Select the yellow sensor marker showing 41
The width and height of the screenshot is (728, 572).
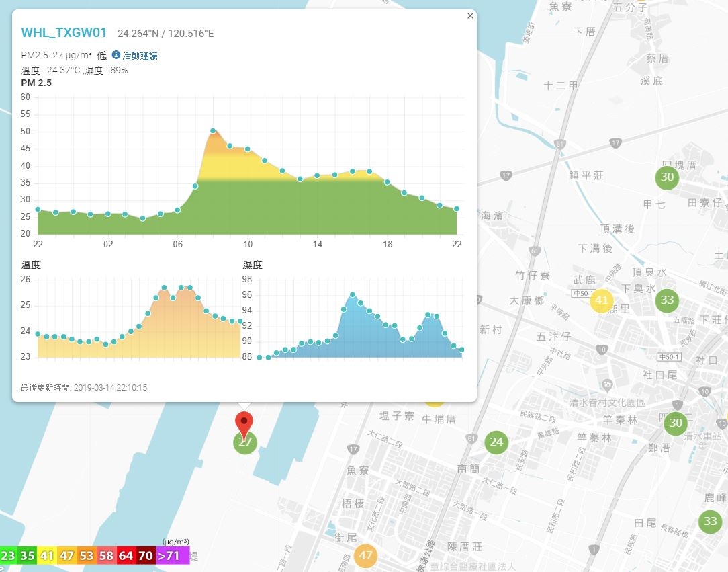click(x=602, y=300)
